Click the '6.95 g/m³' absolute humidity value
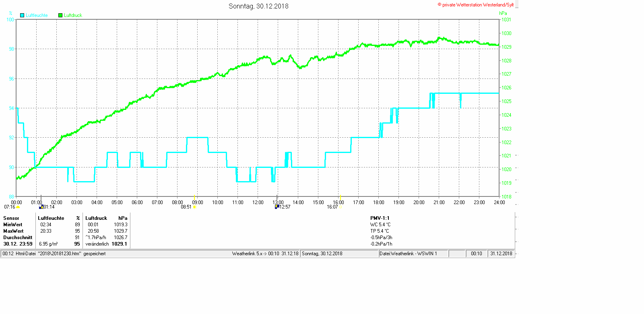This screenshot has width=644, height=314. [48, 244]
